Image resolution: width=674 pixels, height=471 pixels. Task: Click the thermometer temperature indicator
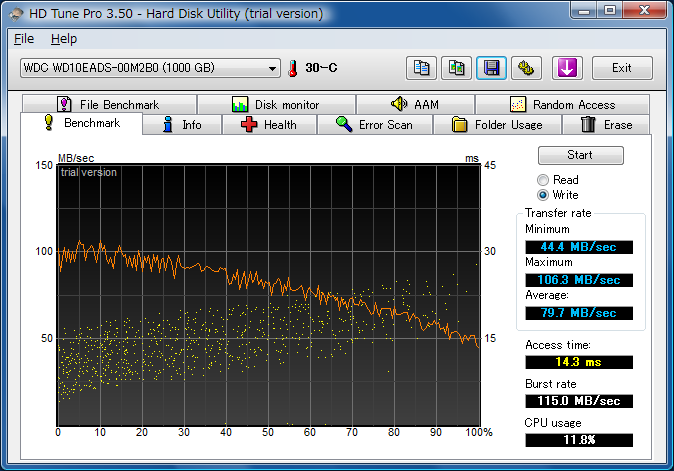pos(293,68)
